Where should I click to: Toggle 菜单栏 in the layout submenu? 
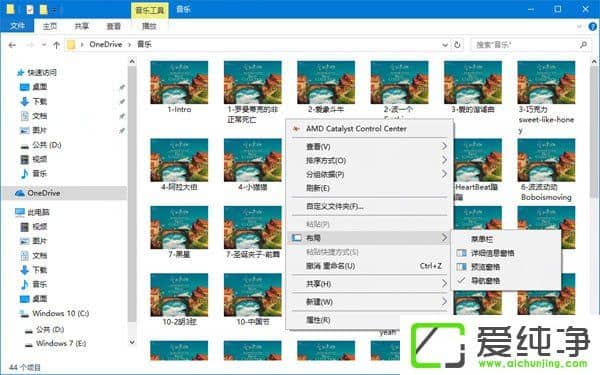506,239
